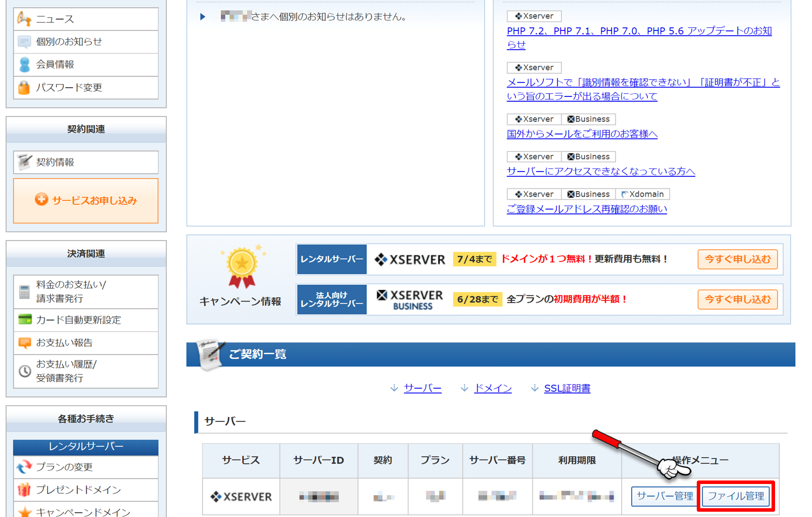The height and width of the screenshot is (517, 812).
Task: Click the レンタルサーバー campaign banner label
Action: point(332,259)
